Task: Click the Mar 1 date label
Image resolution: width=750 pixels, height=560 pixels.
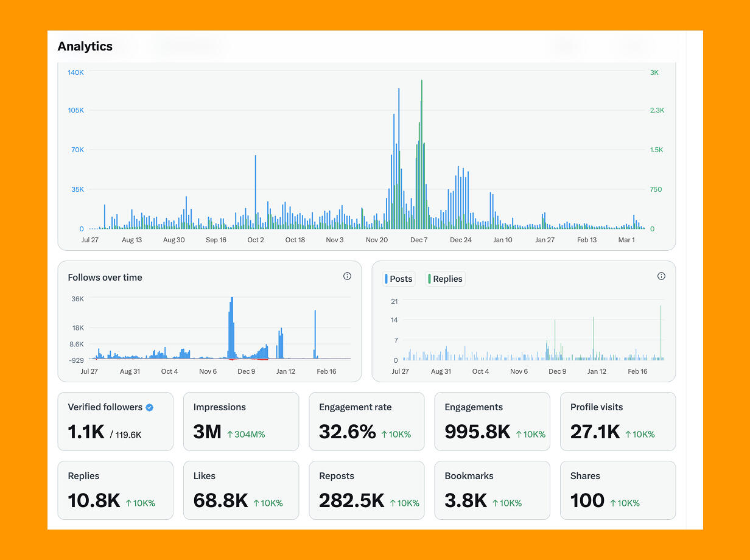Action: (x=626, y=240)
